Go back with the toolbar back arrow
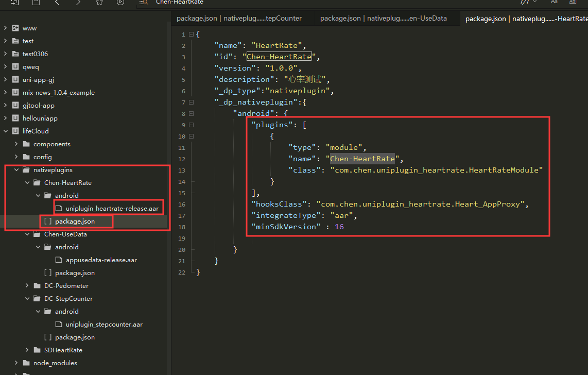 pos(57,2)
